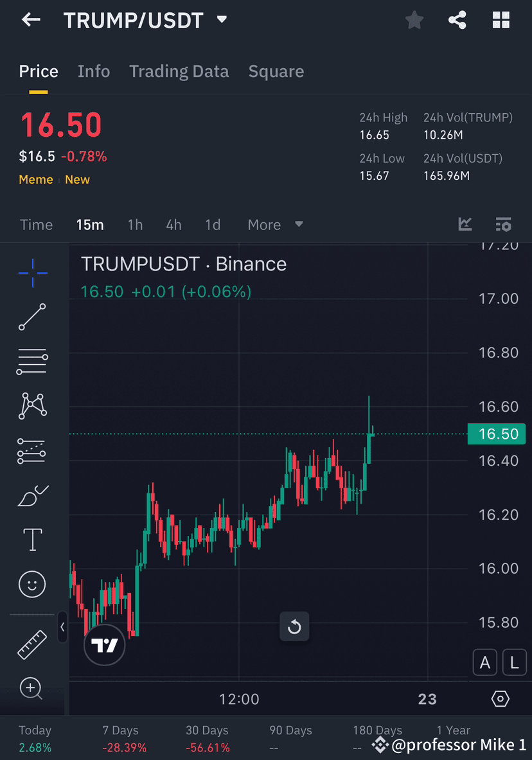Toggle auto-scale with the A button
The width and height of the screenshot is (532, 760).
coord(485,662)
